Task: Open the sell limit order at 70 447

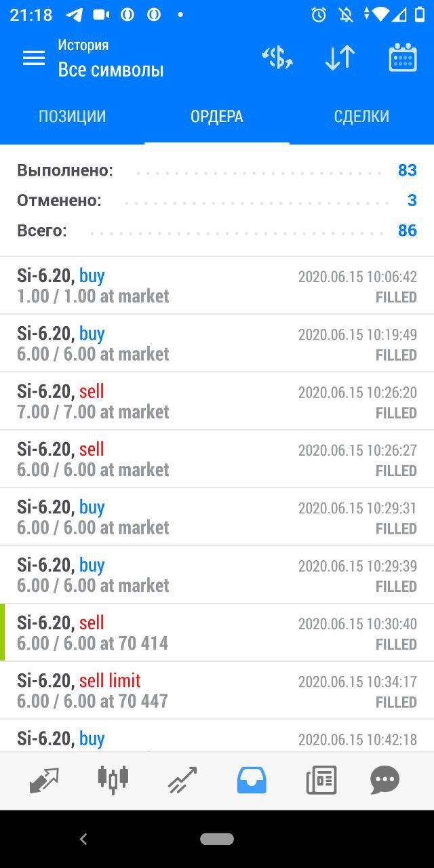Action: click(x=217, y=690)
